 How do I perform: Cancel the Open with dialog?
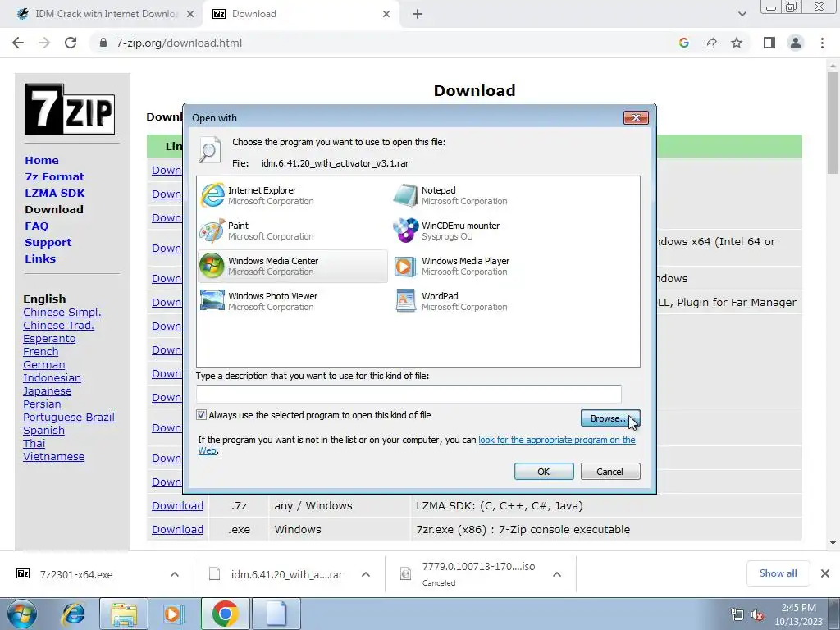[x=610, y=472]
